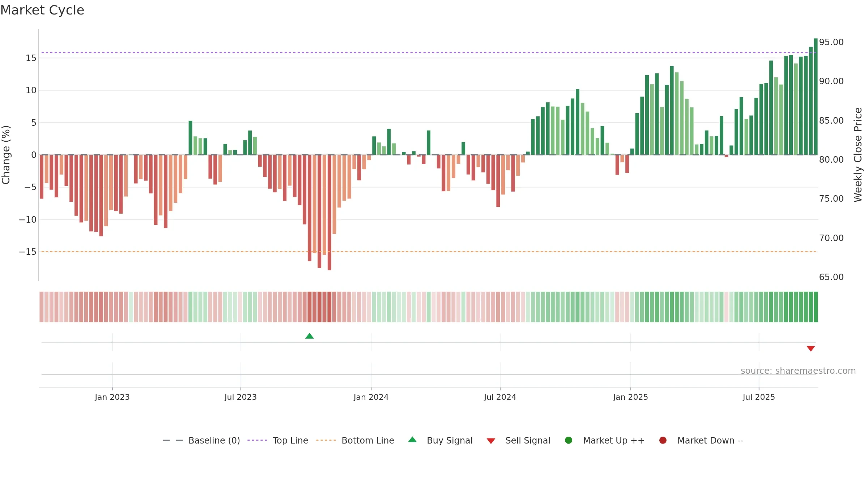Click the red Sell Signal triangle marker on timeline
Screen dimensions: 868x488
[811, 348]
